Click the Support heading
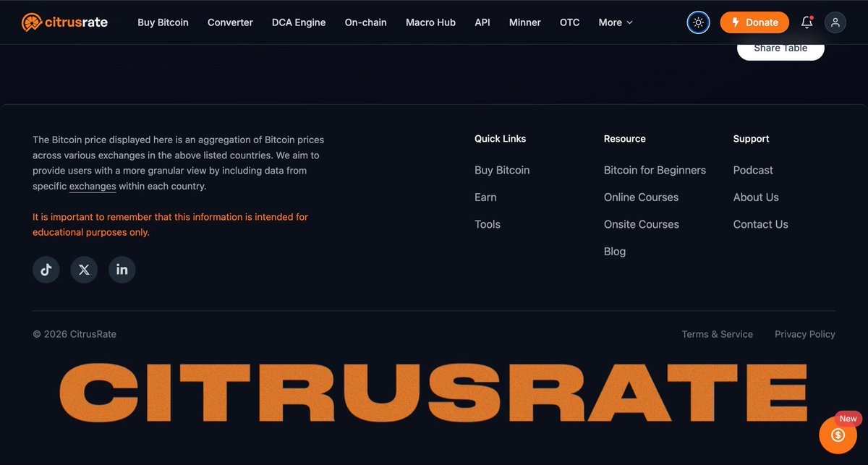This screenshot has width=868, height=465. pos(751,139)
